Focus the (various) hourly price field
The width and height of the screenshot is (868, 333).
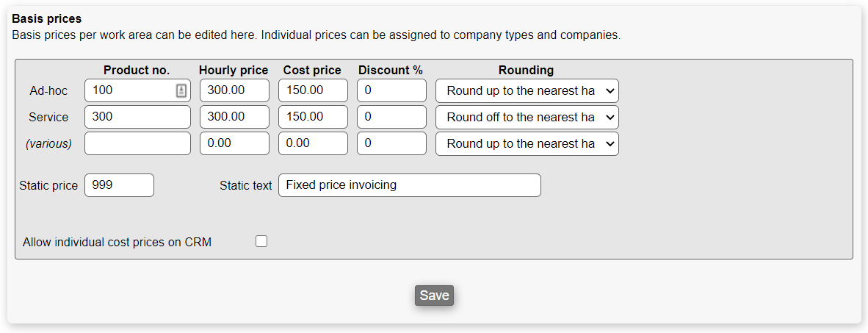pyautogui.click(x=234, y=144)
